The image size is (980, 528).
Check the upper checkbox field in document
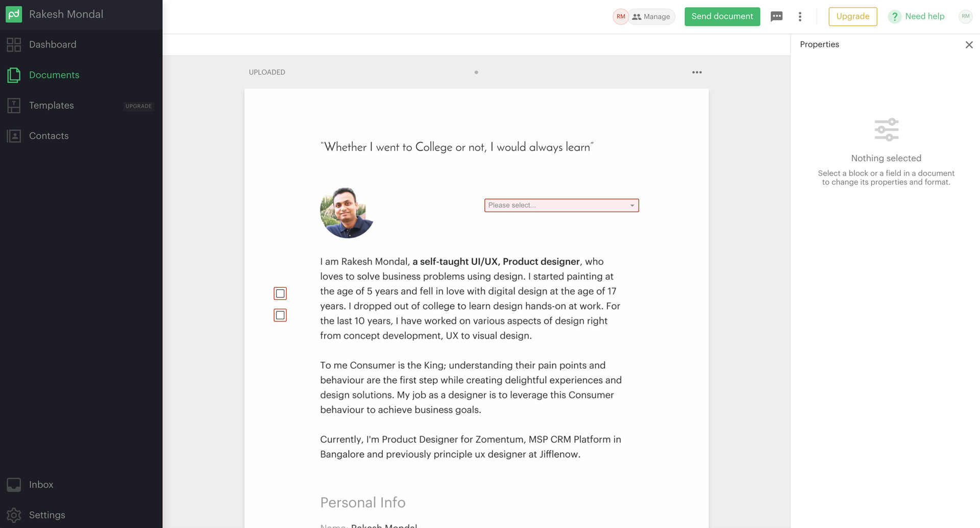280,293
